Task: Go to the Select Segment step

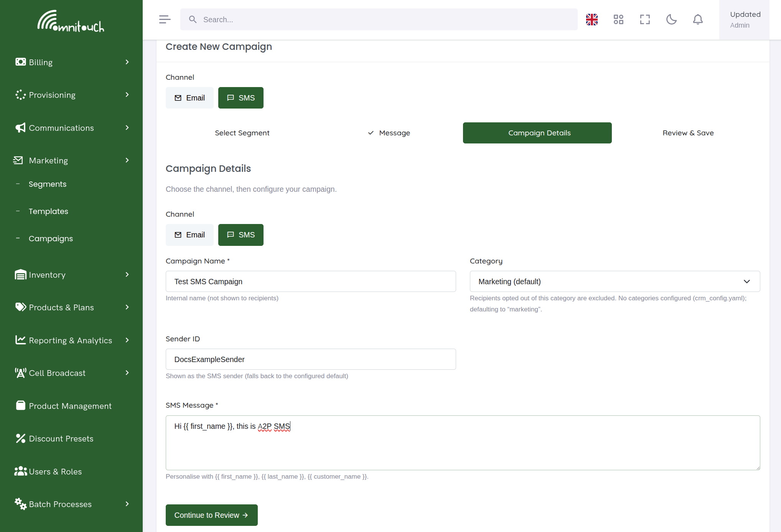Action: pyautogui.click(x=242, y=133)
